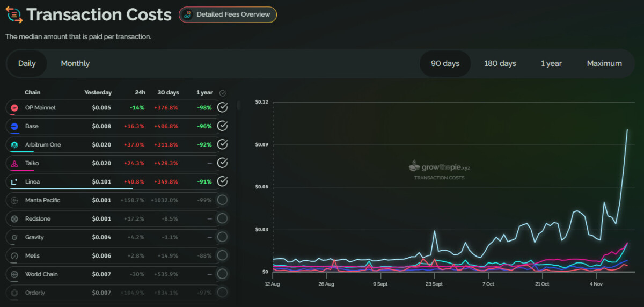Screen dimensions: 644x307
Task: Select the Base row name
Action: [x=32, y=126]
